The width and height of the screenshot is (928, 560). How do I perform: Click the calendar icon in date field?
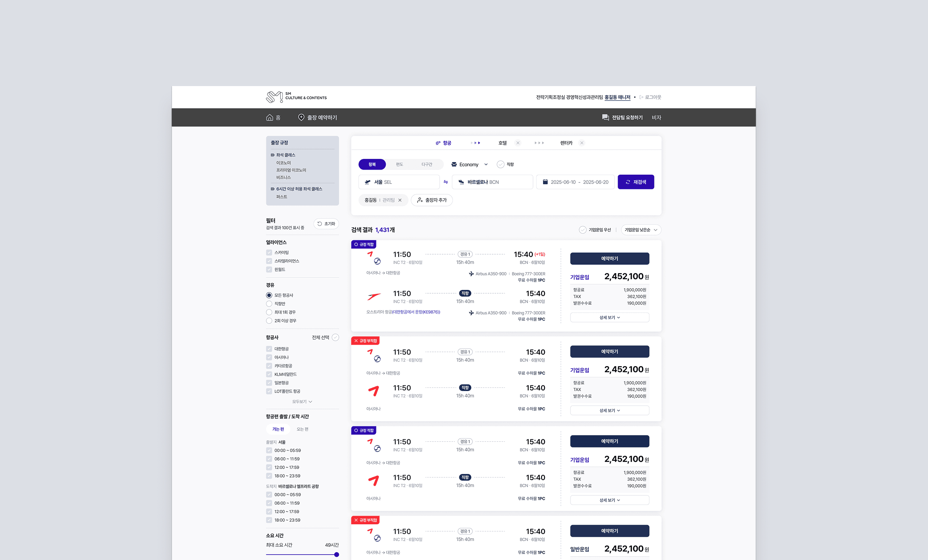coord(545,182)
